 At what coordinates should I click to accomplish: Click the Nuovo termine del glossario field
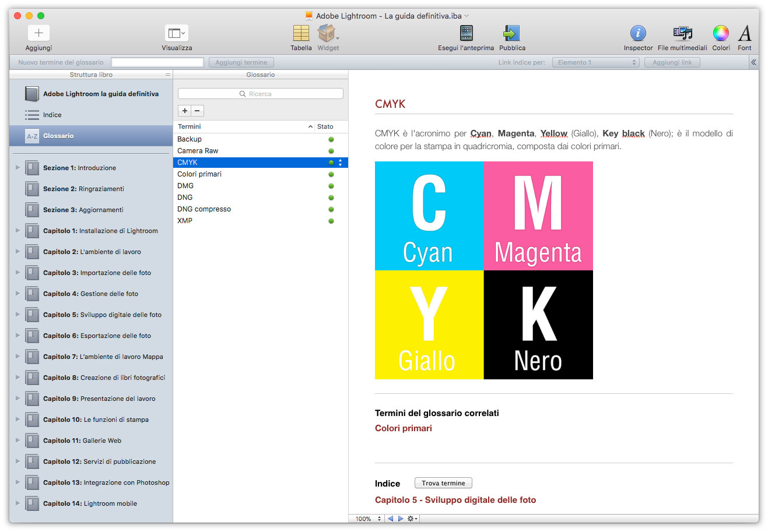coord(157,62)
